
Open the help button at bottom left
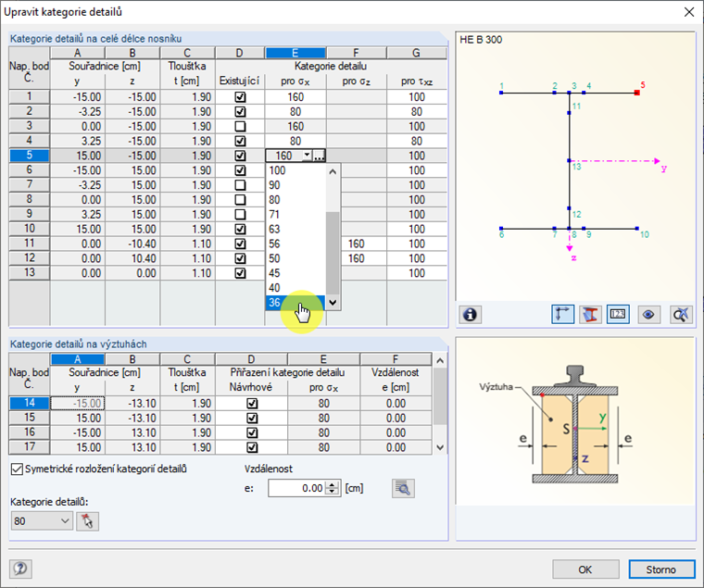click(x=20, y=569)
